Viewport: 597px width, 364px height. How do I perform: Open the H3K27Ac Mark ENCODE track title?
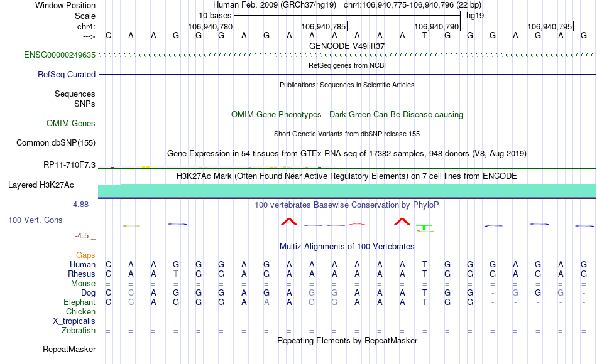coord(347,176)
